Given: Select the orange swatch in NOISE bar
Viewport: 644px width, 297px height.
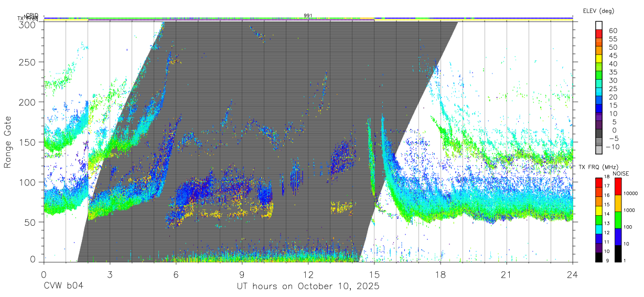Looking at the screenshot, I should click(617, 203).
